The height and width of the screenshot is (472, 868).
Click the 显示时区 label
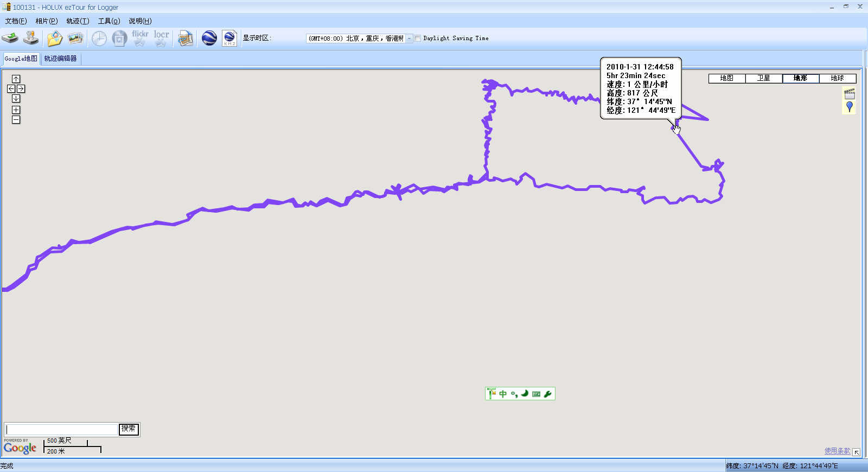point(257,38)
